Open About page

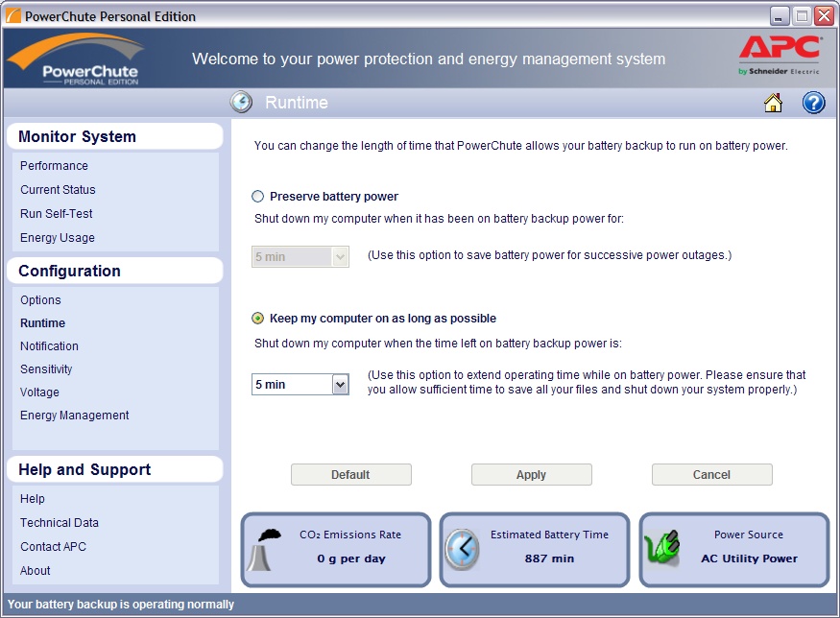[36, 571]
